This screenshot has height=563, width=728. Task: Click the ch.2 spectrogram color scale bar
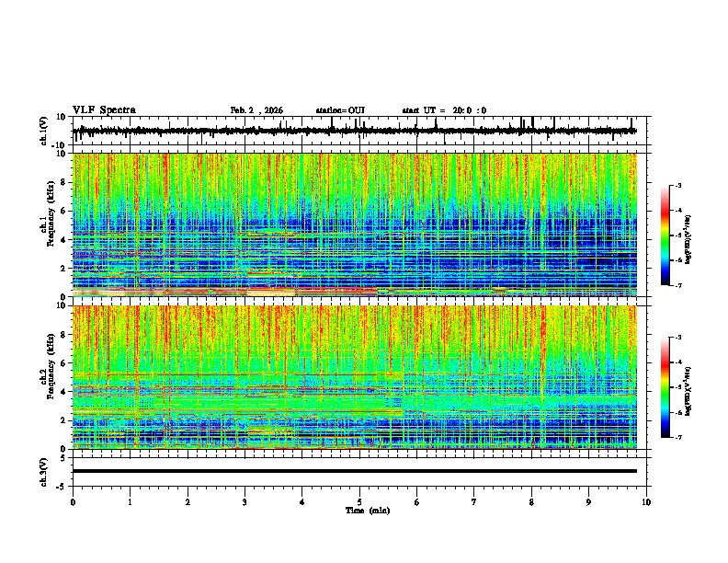click(x=665, y=387)
